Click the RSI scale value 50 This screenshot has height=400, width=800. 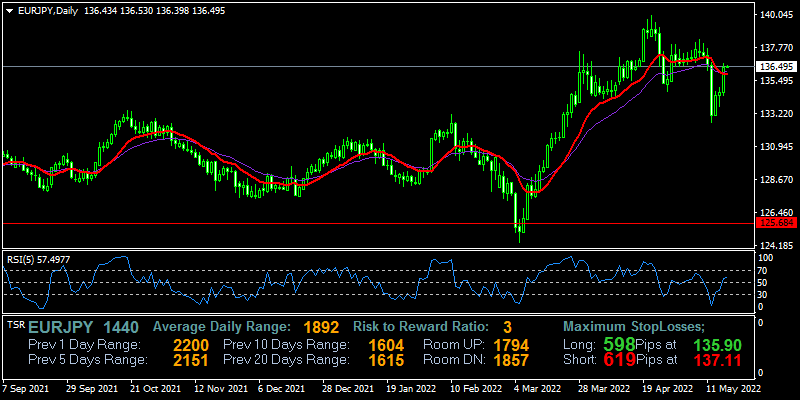tap(764, 283)
